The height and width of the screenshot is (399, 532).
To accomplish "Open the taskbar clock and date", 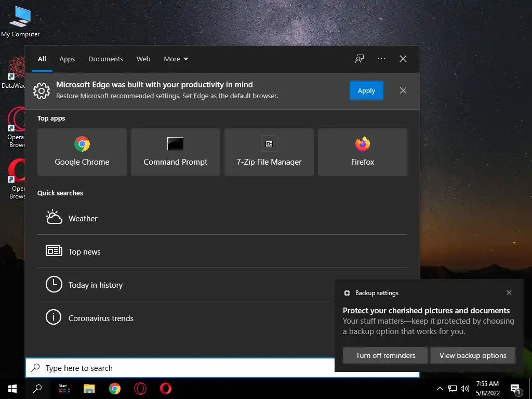I will (x=487, y=389).
